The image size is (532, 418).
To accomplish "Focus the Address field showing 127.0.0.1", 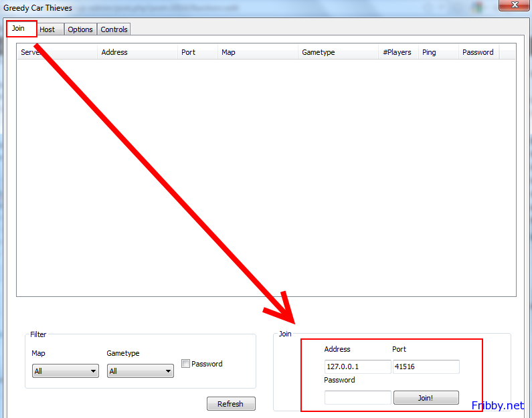I will [357, 367].
